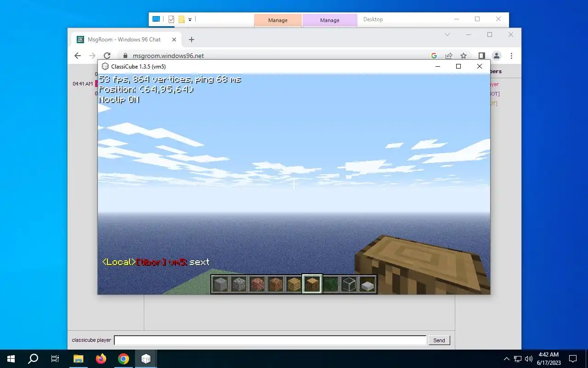
Task: Click the fps and ping status line
Action: tap(170, 80)
